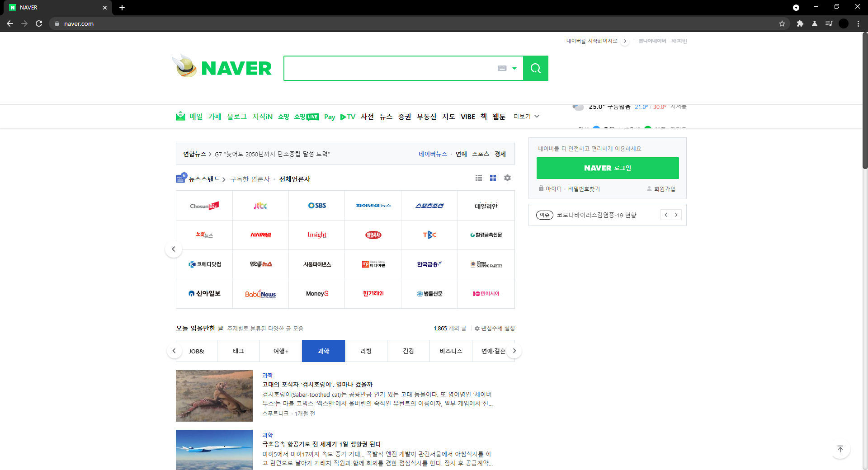The image size is (868, 470).
Task: Click 비밀번호찾기 link
Action: pos(584,189)
